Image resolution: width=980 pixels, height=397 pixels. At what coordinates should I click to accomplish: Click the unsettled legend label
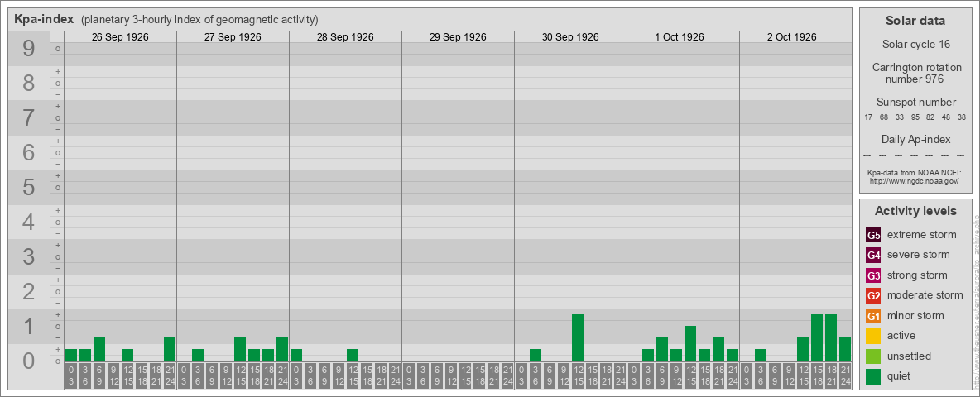[909, 356]
